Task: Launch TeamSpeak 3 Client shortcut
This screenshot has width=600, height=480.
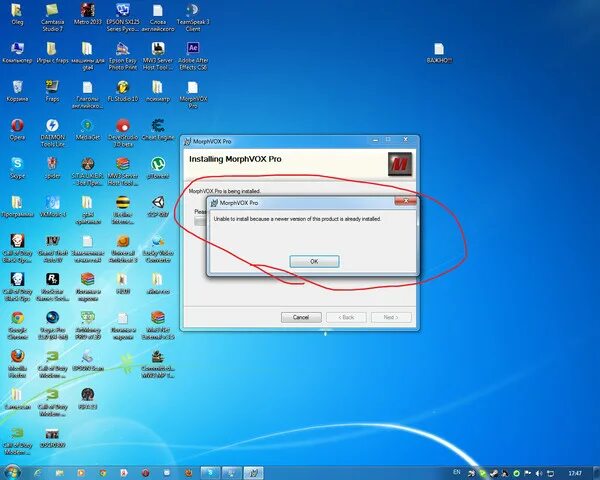Action: tap(193, 18)
